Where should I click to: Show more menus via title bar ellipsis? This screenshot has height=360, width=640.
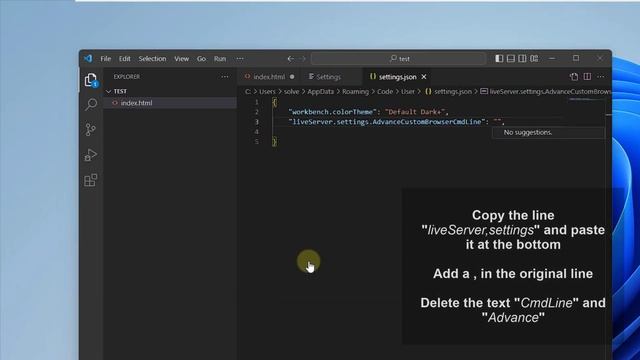[240, 59]
